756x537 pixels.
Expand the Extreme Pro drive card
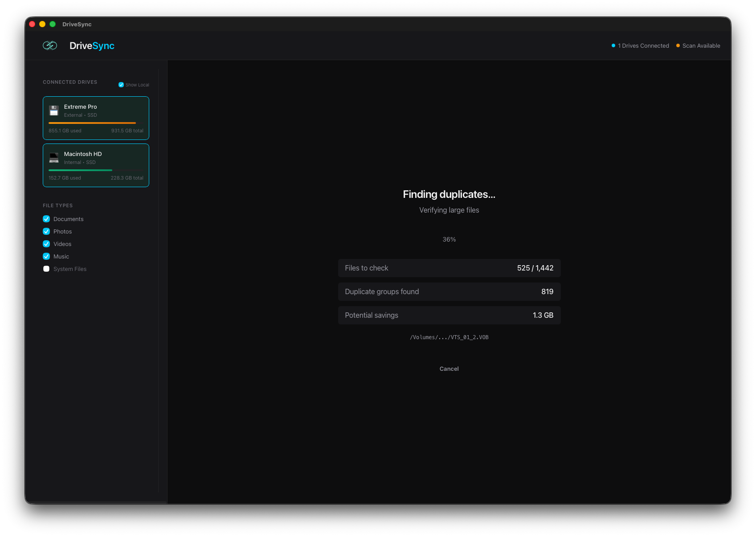pos(96,118)
